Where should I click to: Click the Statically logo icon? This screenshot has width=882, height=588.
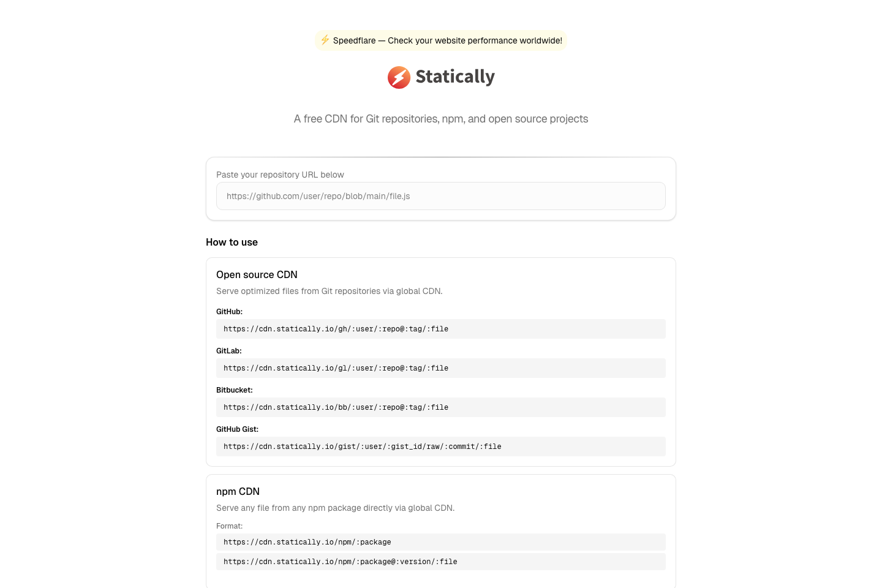(x=399, y=77)
